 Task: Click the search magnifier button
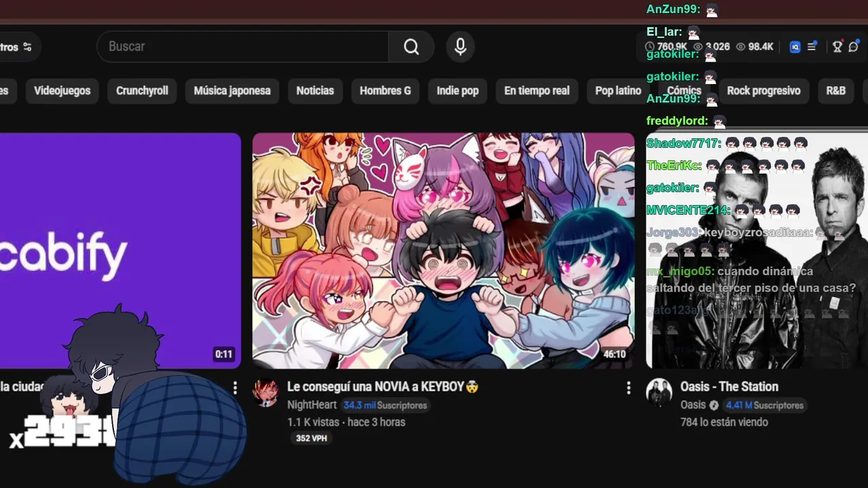[x=411, y=46]
